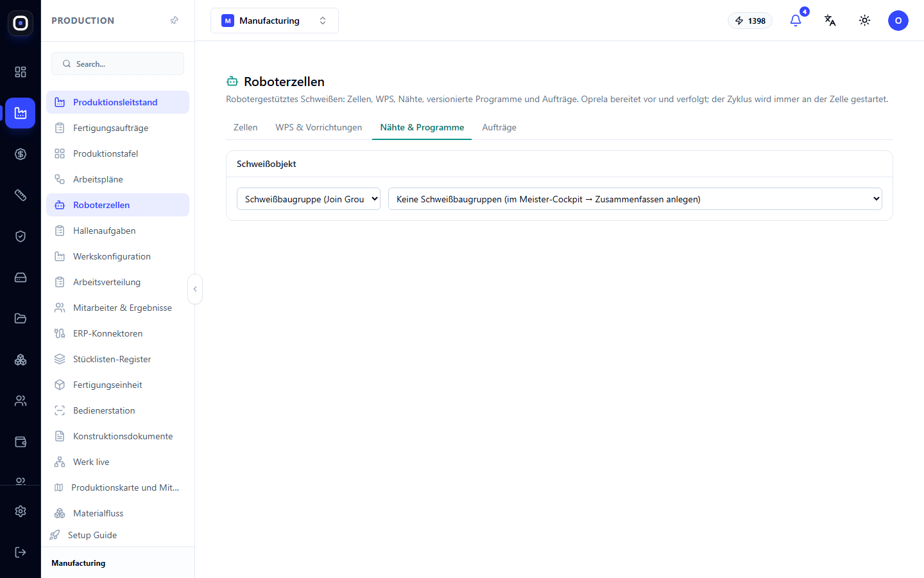Click the shield check icon in the rail

21,236
